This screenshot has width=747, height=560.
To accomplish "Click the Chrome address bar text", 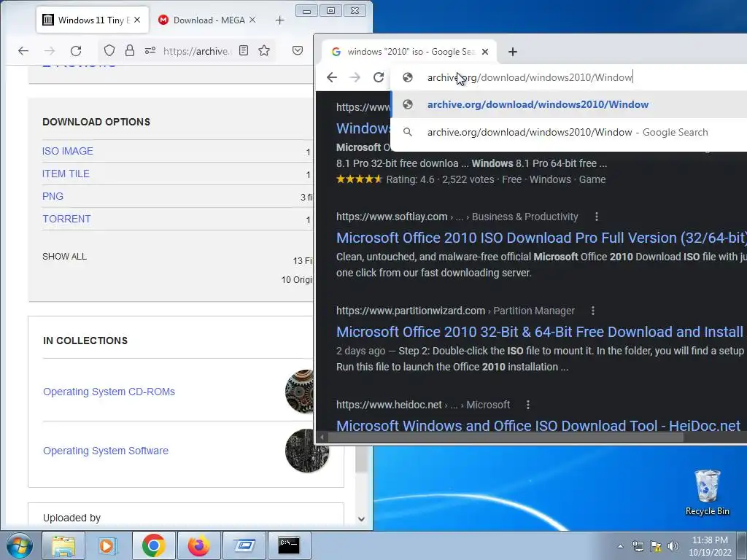I will pos(530,77).
